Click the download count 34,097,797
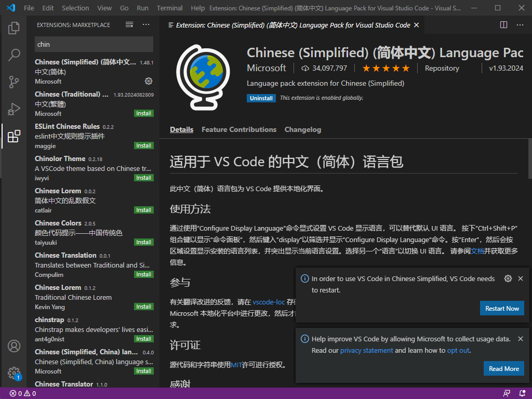Image resolution: width=532 pixels, height=399 pixels. coord(324,68)
